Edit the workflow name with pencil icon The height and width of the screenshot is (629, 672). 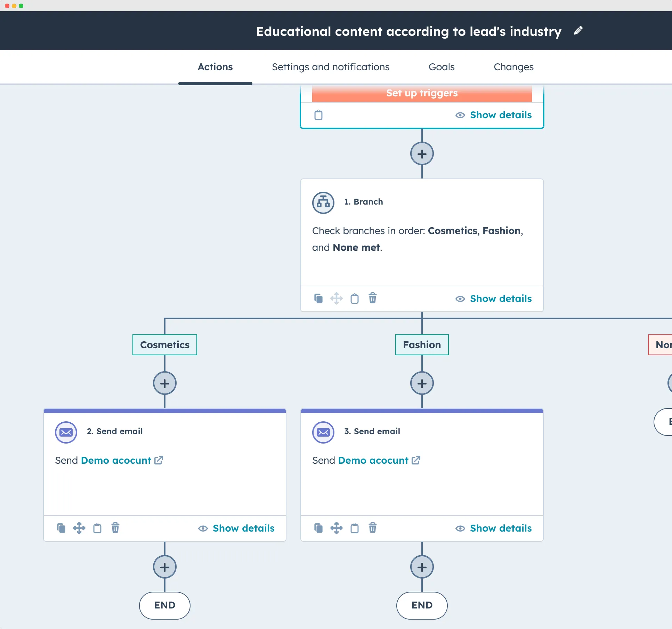click(x=578, y=31)
